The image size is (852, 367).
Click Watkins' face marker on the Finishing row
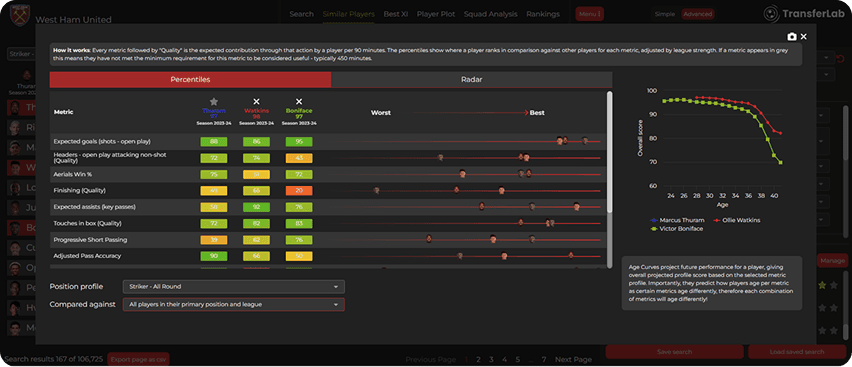click(502, 190)
